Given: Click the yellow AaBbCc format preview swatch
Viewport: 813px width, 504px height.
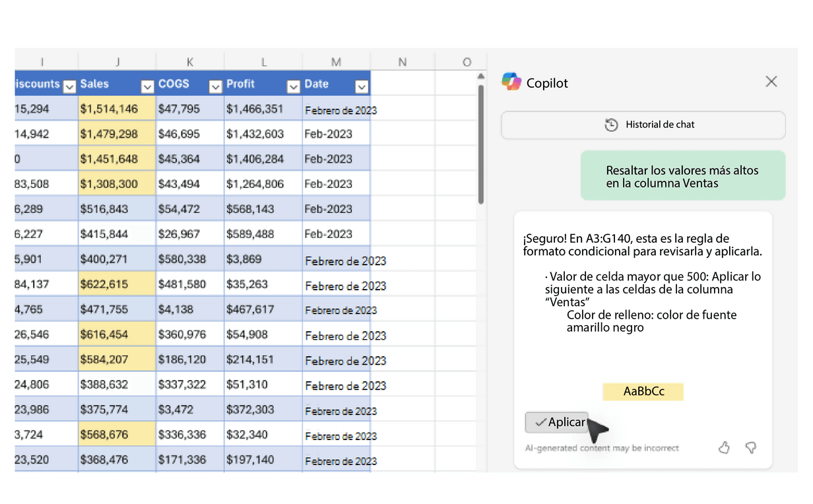Looking at the screenshot, I should 643,392.
